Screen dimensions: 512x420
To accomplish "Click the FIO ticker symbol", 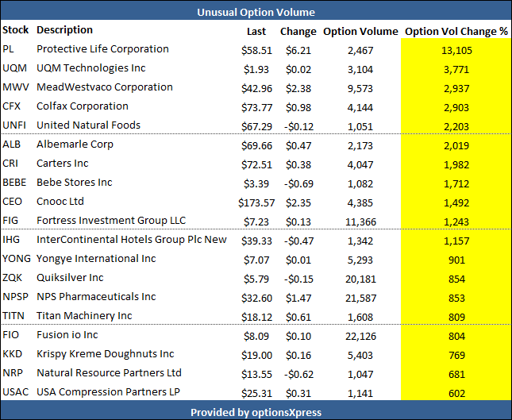I will coord(11,335).
